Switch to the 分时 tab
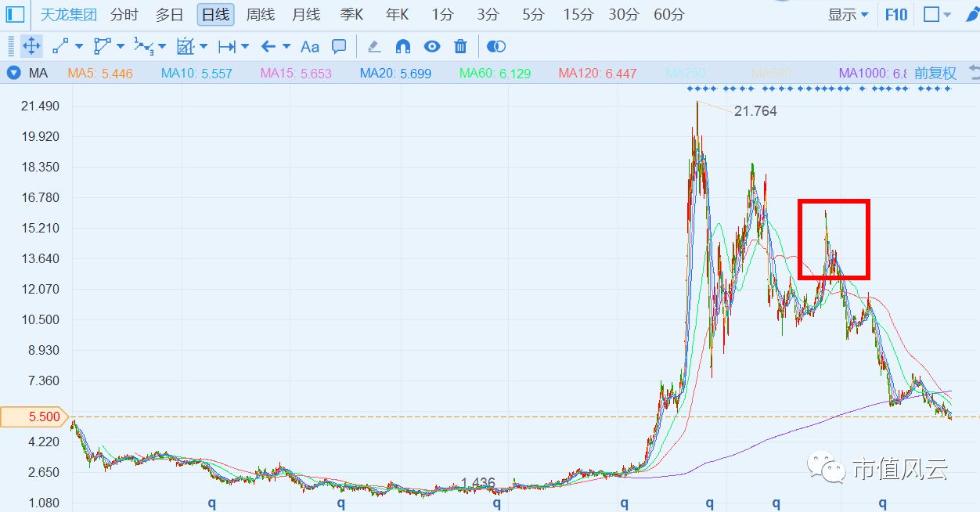 tap(124, 14)
